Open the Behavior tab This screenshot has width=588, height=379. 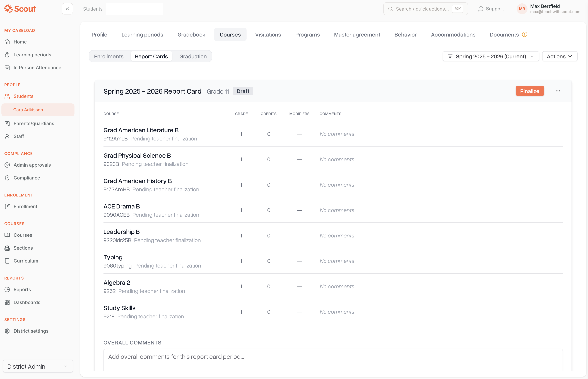pos(405,35)
